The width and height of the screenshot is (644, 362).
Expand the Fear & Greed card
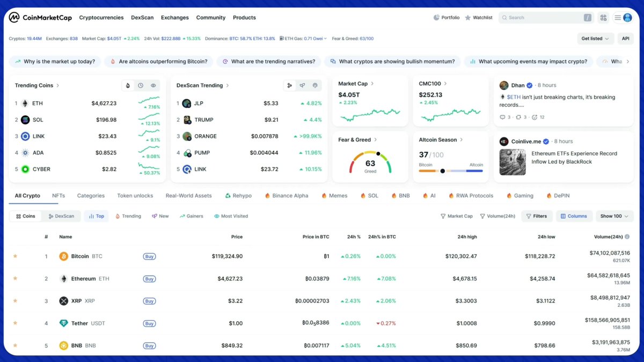[375, 140]
